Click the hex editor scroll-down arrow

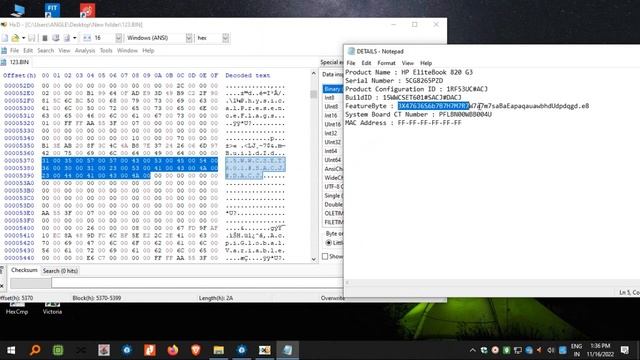313,259
